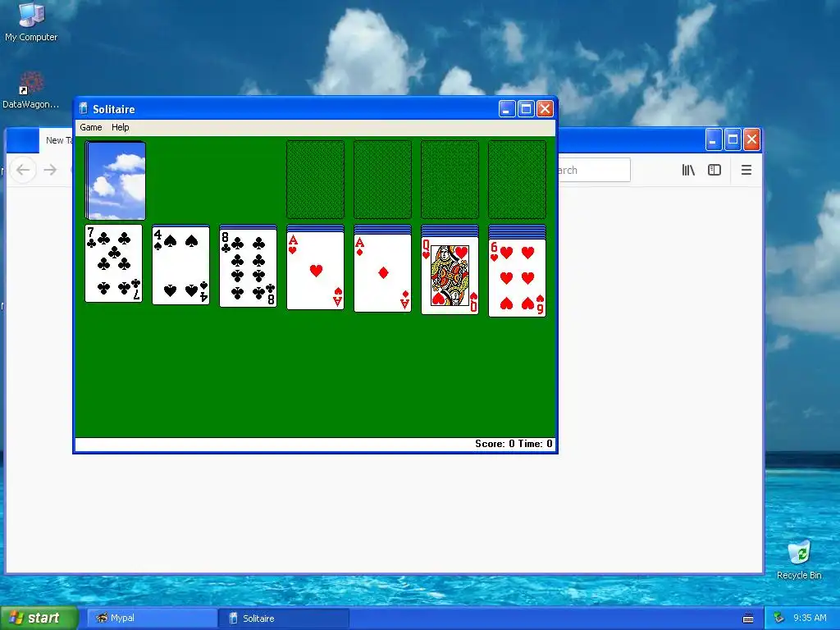
Task: Go forward in the Mypal browser
Action: (50, 170)
